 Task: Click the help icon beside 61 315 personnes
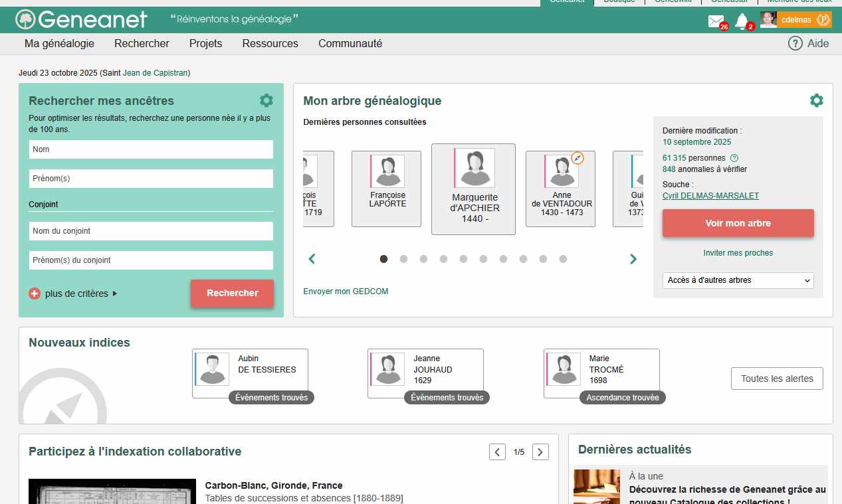click(734, 158)
